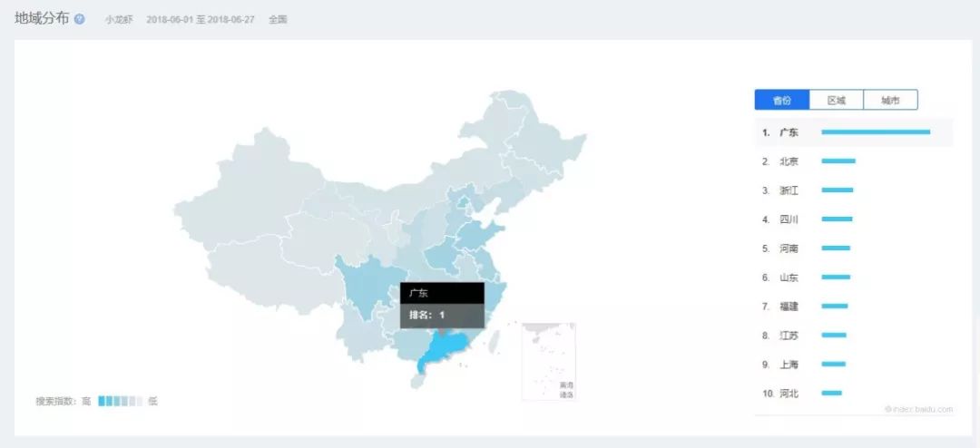980x448 pixels.
Task: Open the help icon beside 地域分布
Action: (79, 19)
